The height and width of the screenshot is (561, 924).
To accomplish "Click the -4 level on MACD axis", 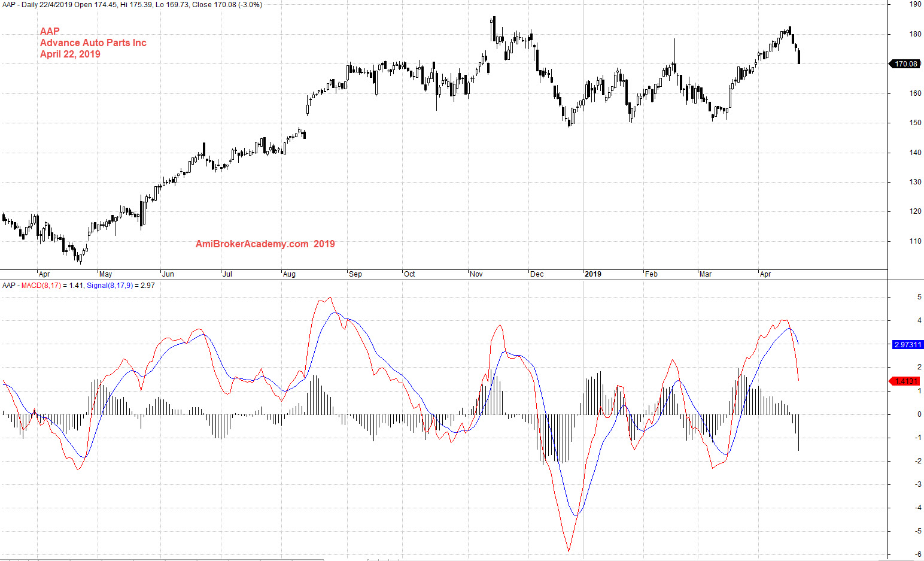I will (x=918, y=508).
